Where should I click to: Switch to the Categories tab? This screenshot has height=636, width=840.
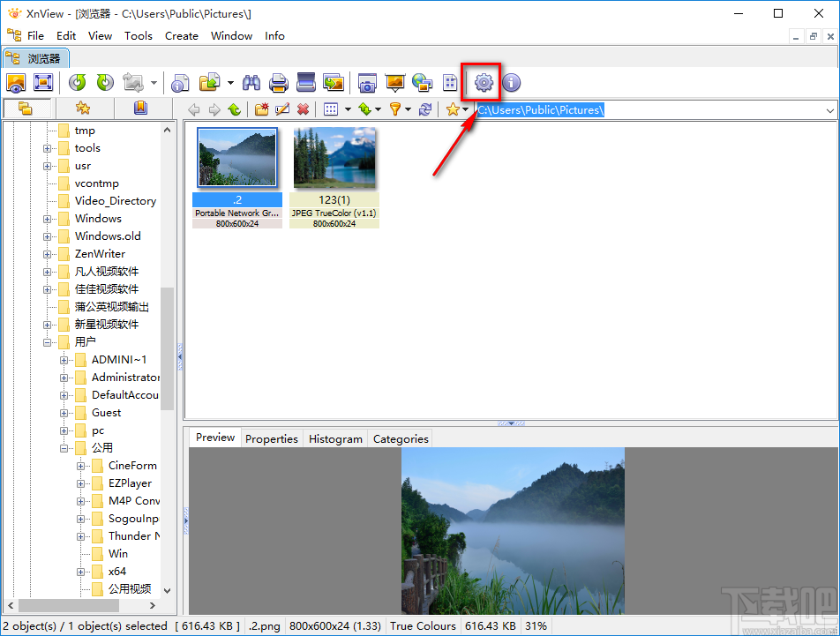401,439
